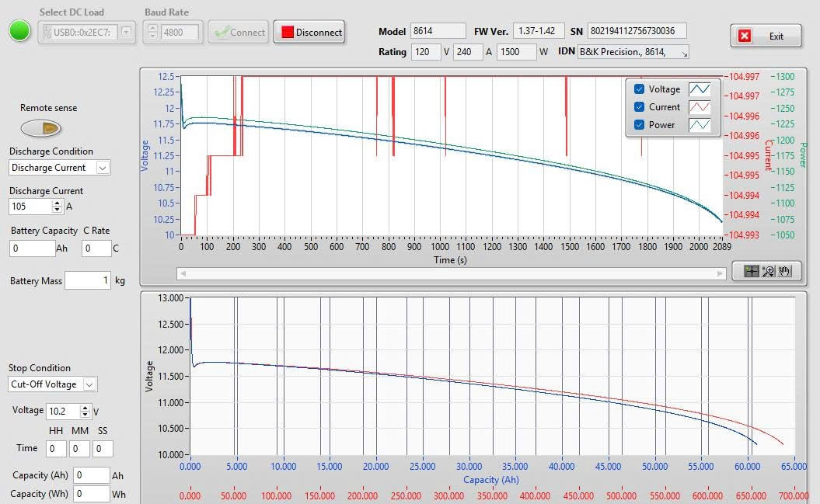Click the Power plot line style icon
Image resolution: width=820 pixels, height=504 pixels.
(x=700, y=125)
